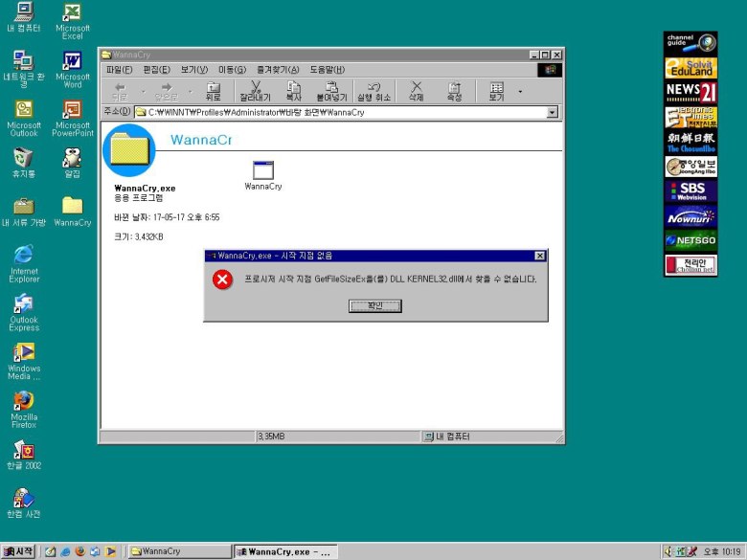747x560 pixels.
Task: Click the 복사 (Copy) toolbar icon
Action: [293, 91]
